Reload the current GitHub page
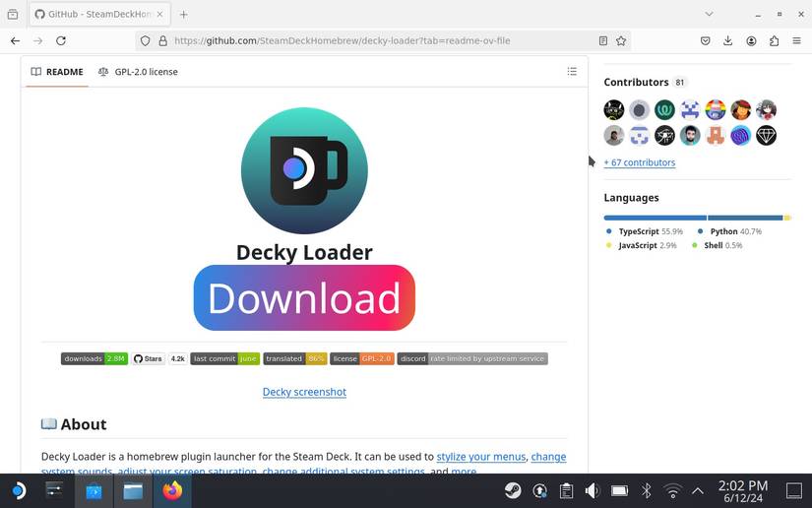The height and width of the screenshot is (508, 812). [61, 40]
